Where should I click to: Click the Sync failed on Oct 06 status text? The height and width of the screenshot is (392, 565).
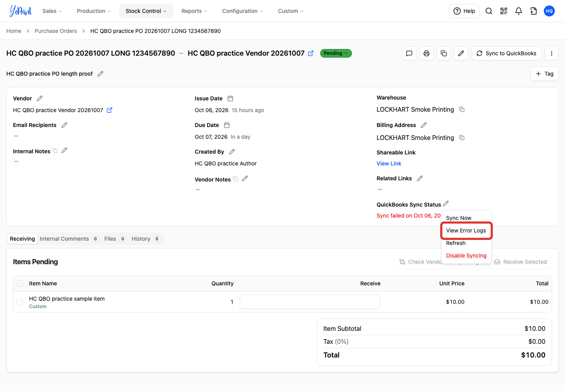[x=408, y=216]
